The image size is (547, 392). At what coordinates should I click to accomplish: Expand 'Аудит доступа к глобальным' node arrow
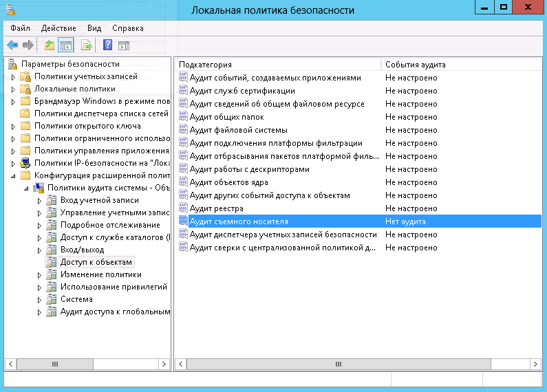point(39,312)
